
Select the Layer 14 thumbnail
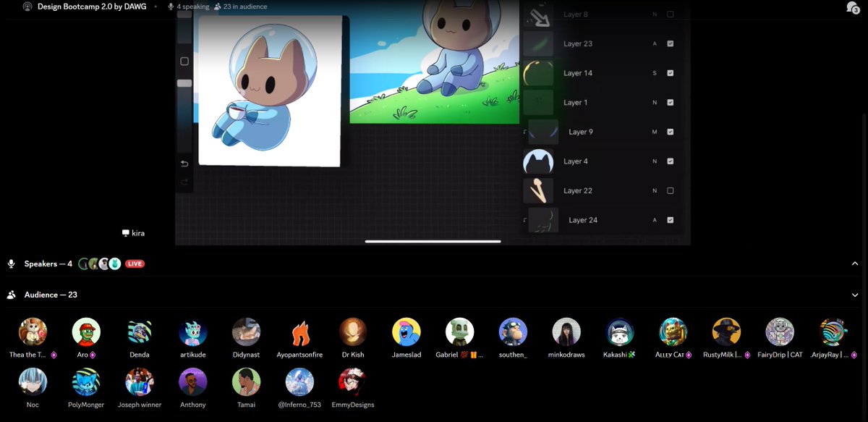click(538, 73)
